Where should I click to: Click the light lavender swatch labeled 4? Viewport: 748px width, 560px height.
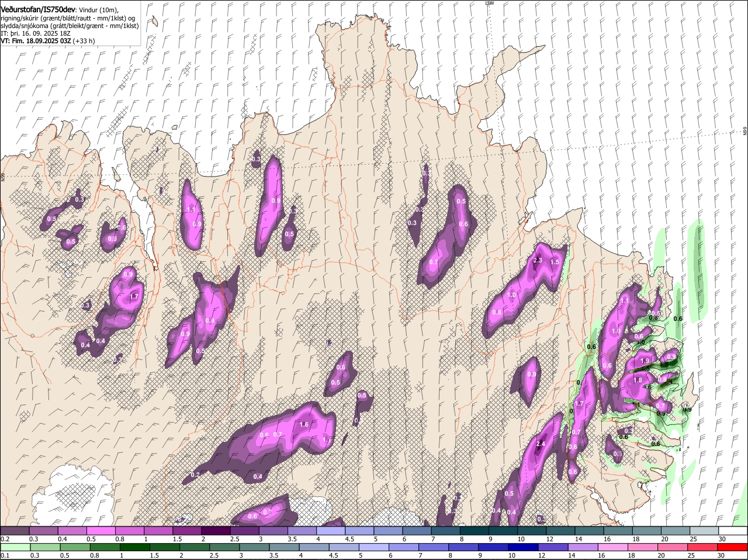pos(330,531)
